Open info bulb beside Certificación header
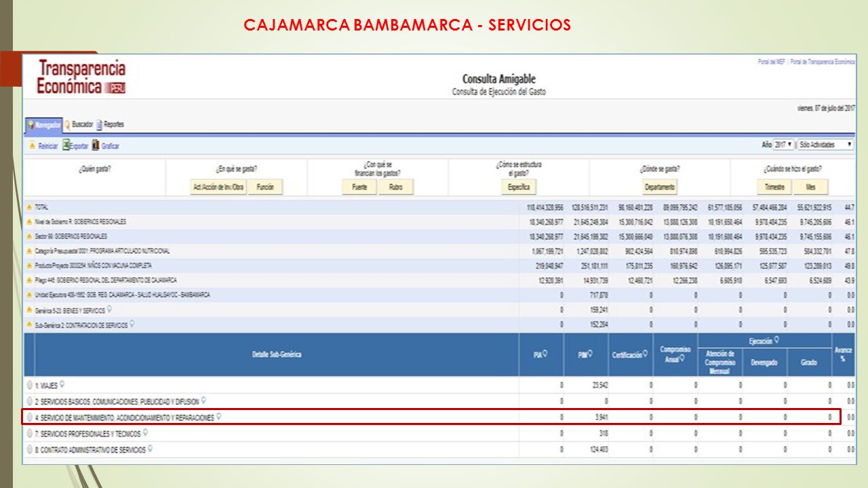Viewport: 868px width, 488px height. (x=645, y=354)
